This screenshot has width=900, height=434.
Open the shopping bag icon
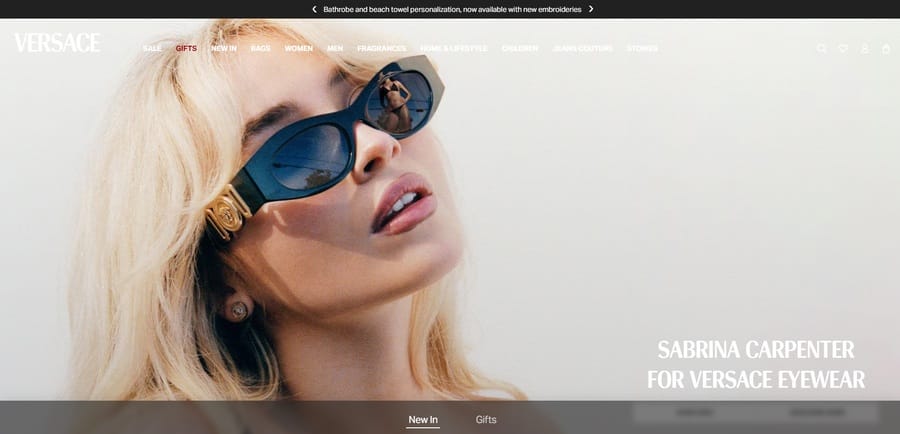(886, 49)
